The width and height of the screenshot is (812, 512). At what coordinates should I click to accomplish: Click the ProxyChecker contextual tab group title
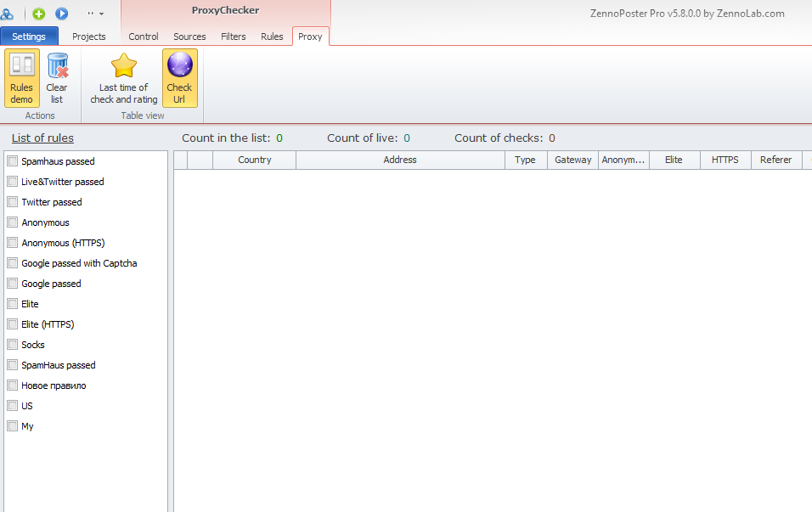(225, 10)
